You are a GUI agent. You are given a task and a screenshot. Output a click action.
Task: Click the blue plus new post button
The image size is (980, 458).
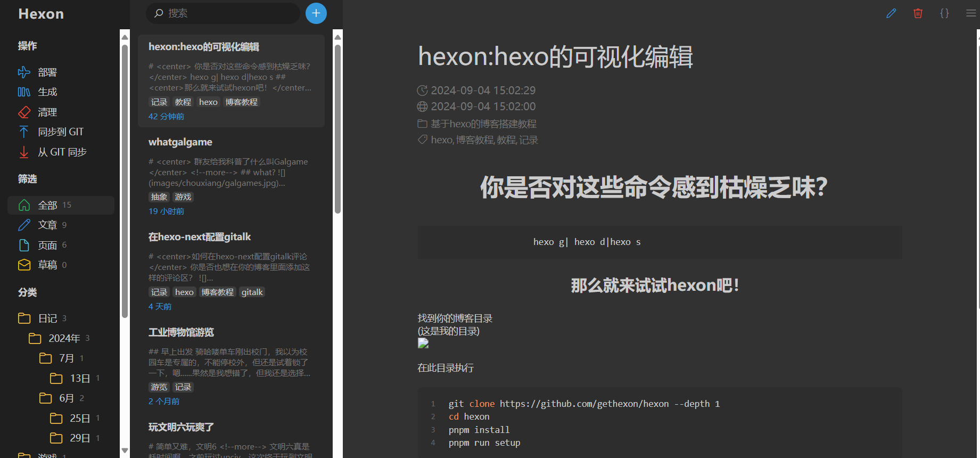click(316, 13)
